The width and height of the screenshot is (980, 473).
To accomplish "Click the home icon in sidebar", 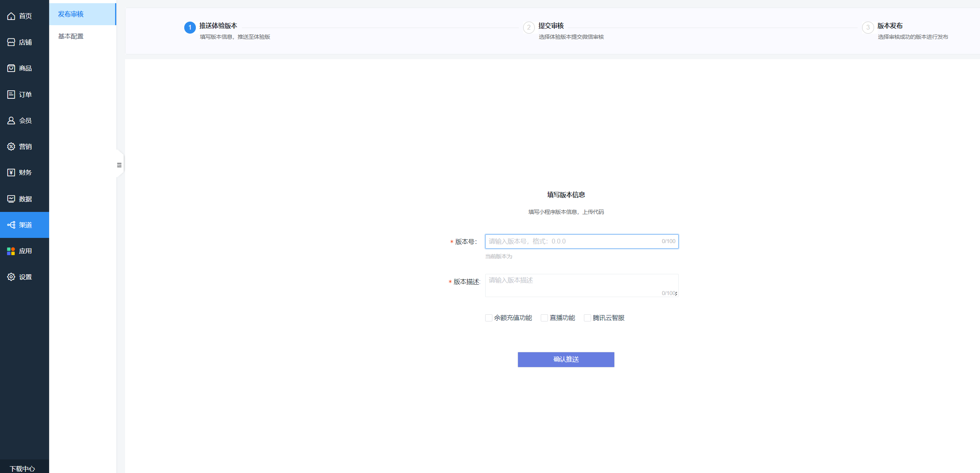I will [x=11, y=16].
